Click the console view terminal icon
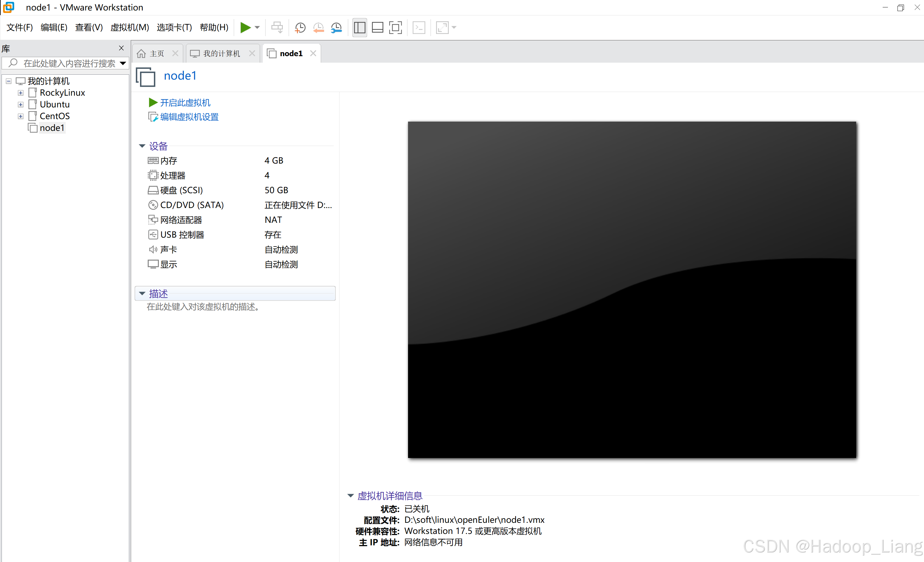The width and height of the screenshot is (924, 562). pyautogui.click(x=419, y=27)
